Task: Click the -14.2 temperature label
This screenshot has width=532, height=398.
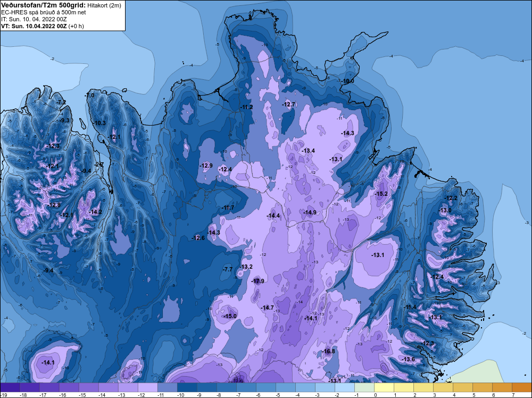Action: [95, 212]
